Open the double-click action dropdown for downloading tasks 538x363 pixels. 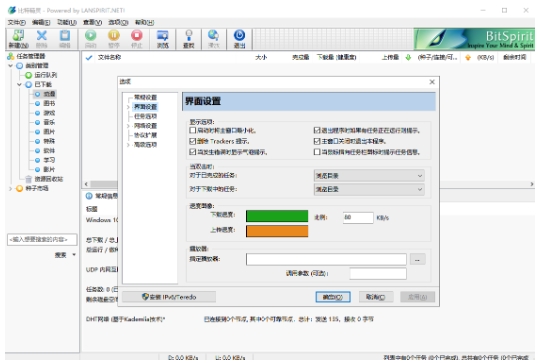click(369, 189)
